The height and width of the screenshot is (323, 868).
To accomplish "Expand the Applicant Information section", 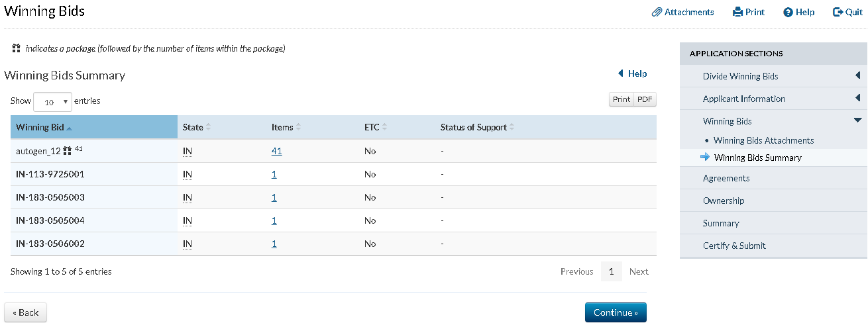I will tap(857, 99).
